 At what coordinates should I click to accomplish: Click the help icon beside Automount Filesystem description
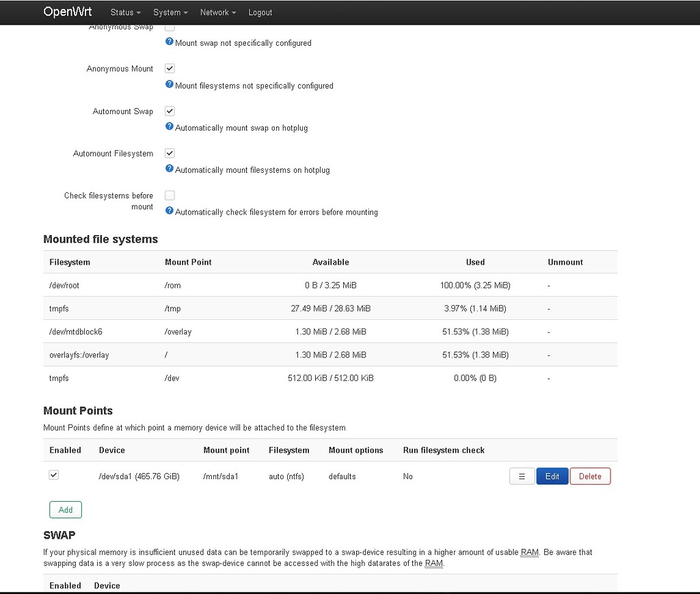pos(169,170)
